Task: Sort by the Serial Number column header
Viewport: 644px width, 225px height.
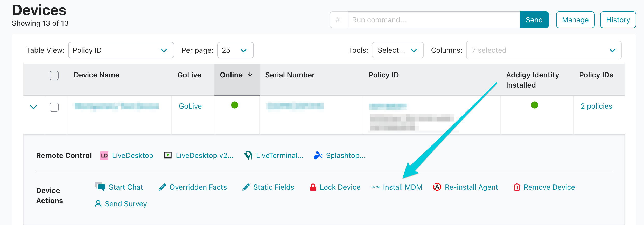Action: point(290,75)
